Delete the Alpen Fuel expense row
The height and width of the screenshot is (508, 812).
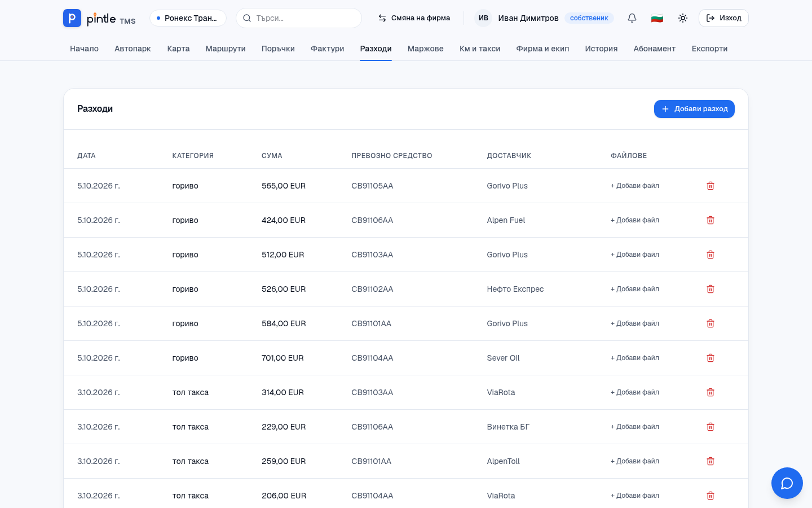tap(710, 220)
